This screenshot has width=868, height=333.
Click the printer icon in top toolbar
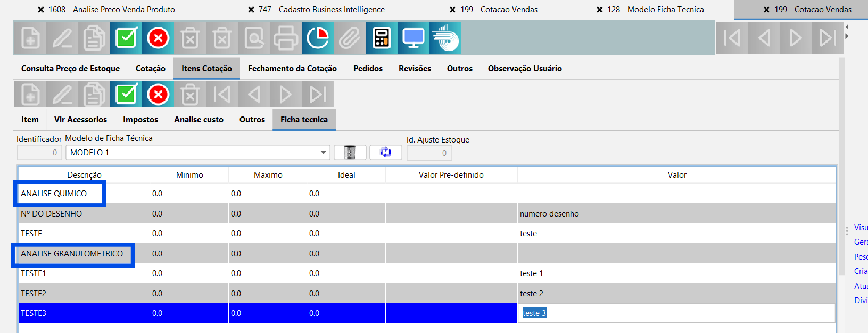pyautogui.click(x=286, y=38)
